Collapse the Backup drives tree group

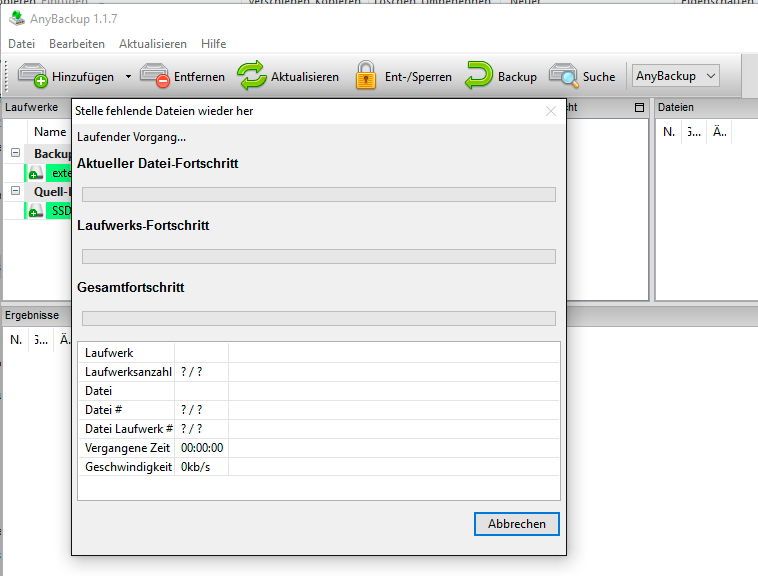tap(15, 153)
